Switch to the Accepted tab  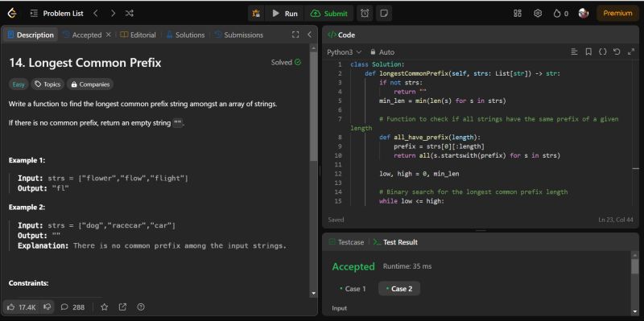click(x=82, y=35)
